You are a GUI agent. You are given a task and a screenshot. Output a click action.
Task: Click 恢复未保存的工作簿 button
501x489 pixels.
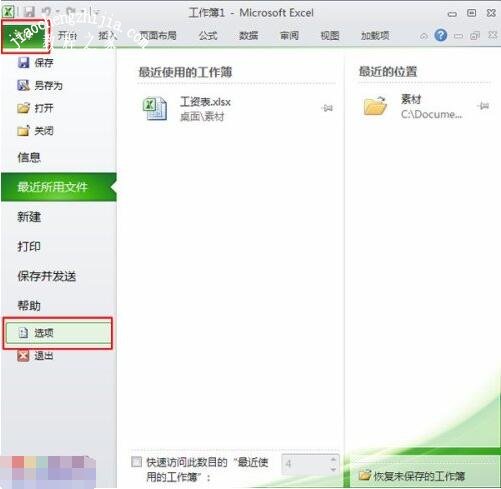click(x=412, y=476)
